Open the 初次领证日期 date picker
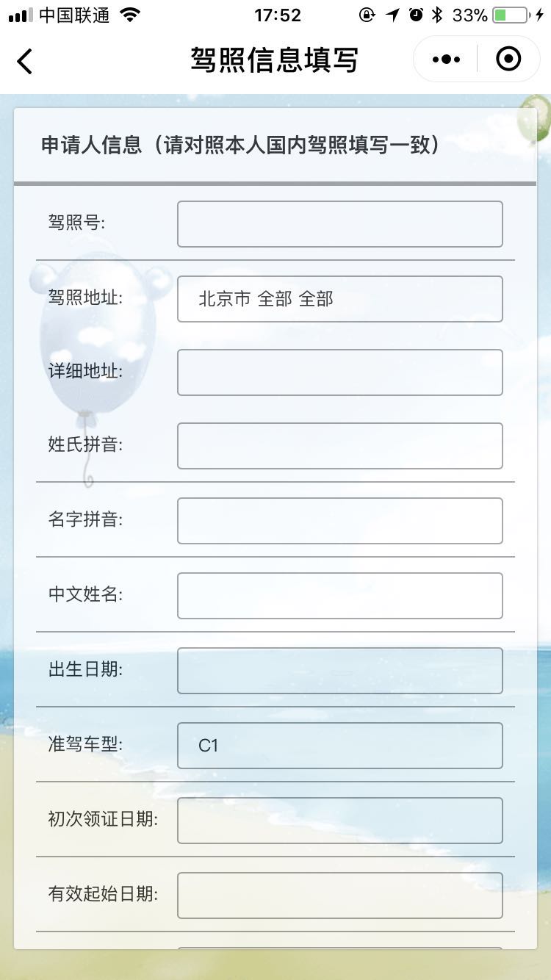 [340, 821]
